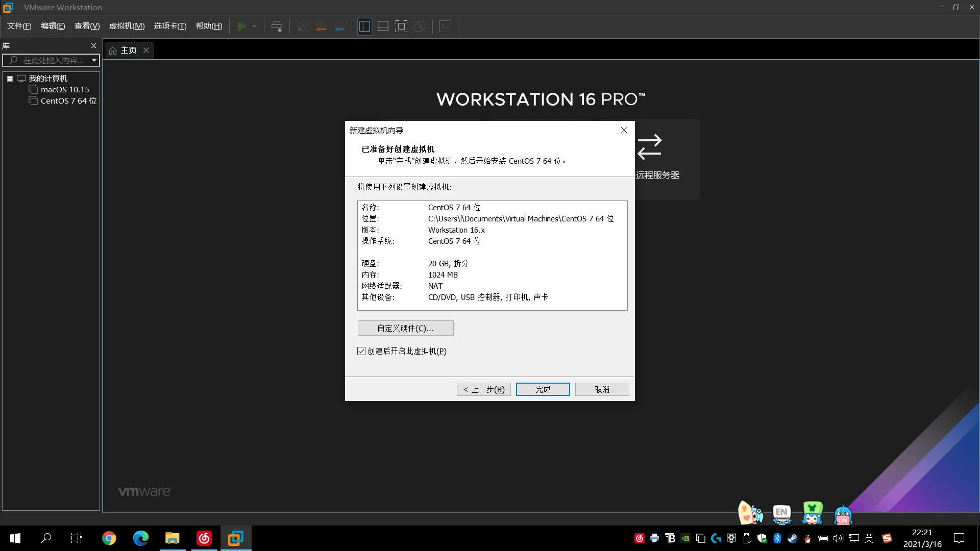Open the 选项卡(T) menu
The height and width of the screenshot is (551, 980).
pyautogui.click(x=170, y=26)
